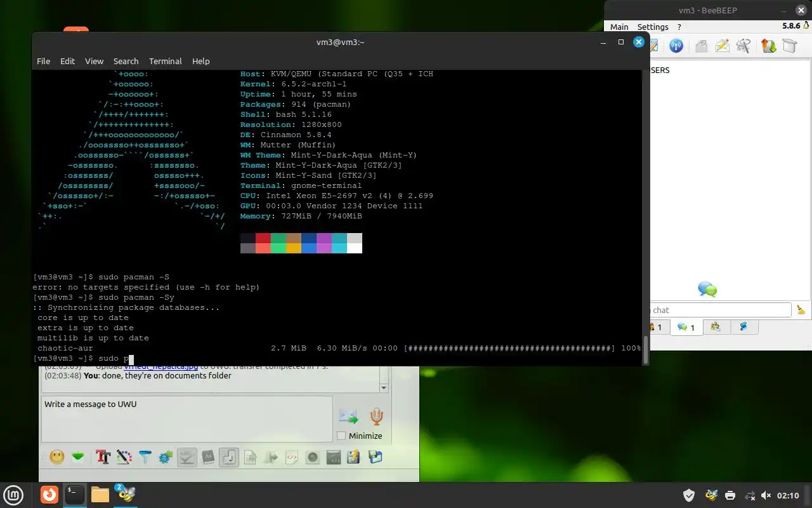
Task: Click the notepad with pencil icon in chat toolbar
Action: tap(353, 457)
